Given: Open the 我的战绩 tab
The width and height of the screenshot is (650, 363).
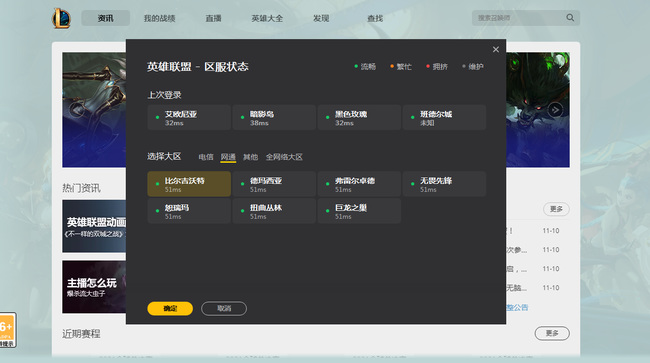Looking at the screenshot, I should click(160, 18).
